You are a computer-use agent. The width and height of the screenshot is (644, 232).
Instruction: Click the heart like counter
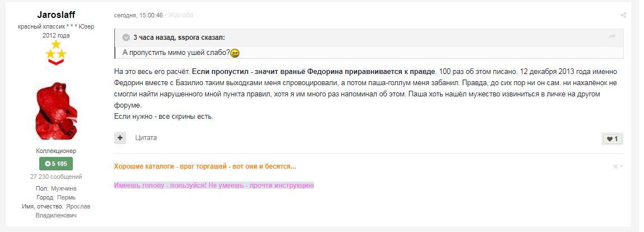613,139
